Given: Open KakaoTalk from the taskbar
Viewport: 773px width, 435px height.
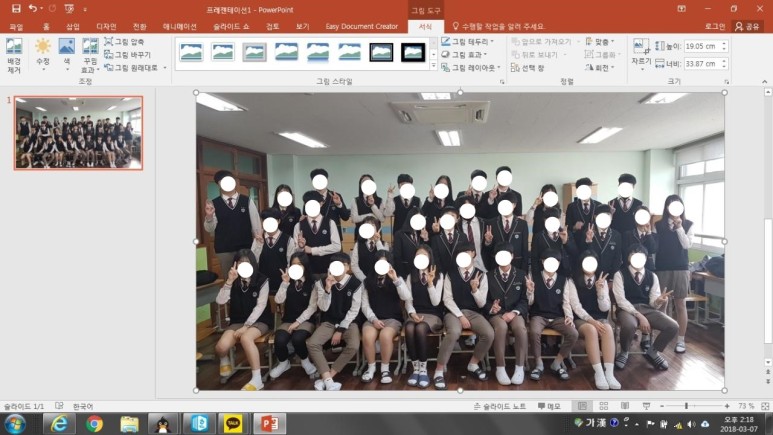Looking at the screenshot, I should (233, 424).
